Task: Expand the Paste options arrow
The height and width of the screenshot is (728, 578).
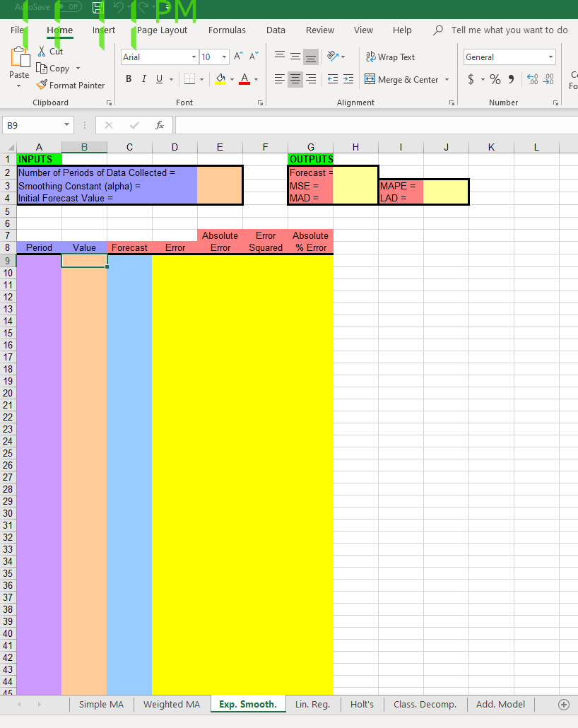Action: (x=18, y=86)
